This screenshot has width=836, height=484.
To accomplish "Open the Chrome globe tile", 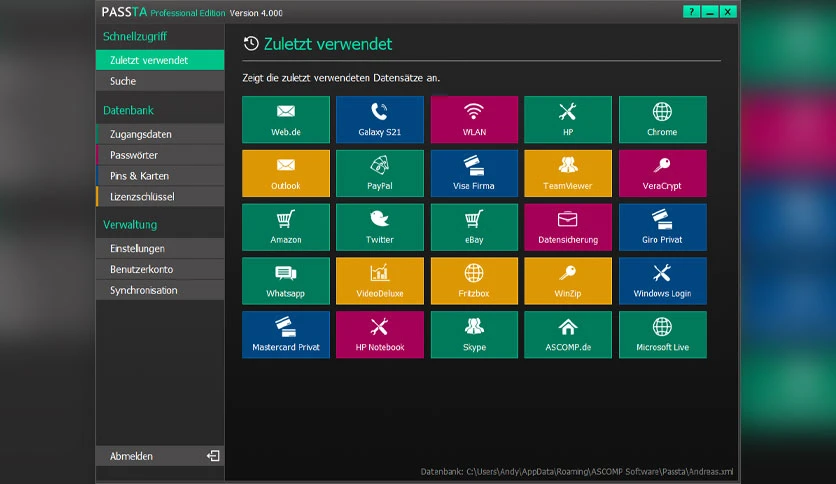I will tap(663, 119).
